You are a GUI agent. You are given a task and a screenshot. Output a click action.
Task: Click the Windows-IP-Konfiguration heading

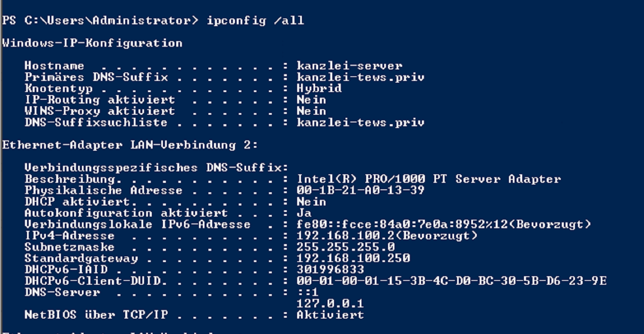pos(92,43)
